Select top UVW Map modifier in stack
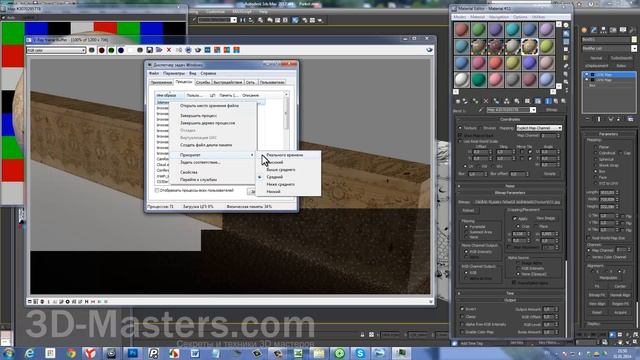This screenshot has width=640, height=360. pyautogui.click(x=609, y=75)
